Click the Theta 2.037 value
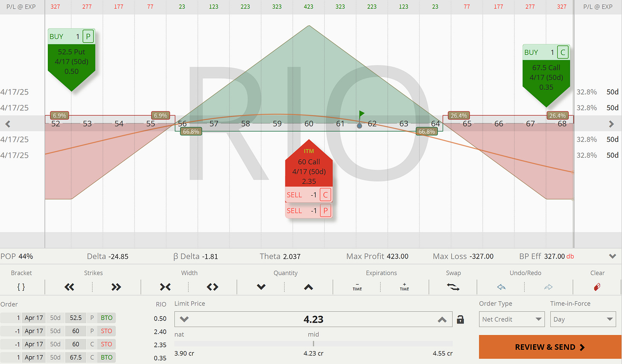This screenshot has width=622, height=364. pyautogui.click(x=291, y=256)
